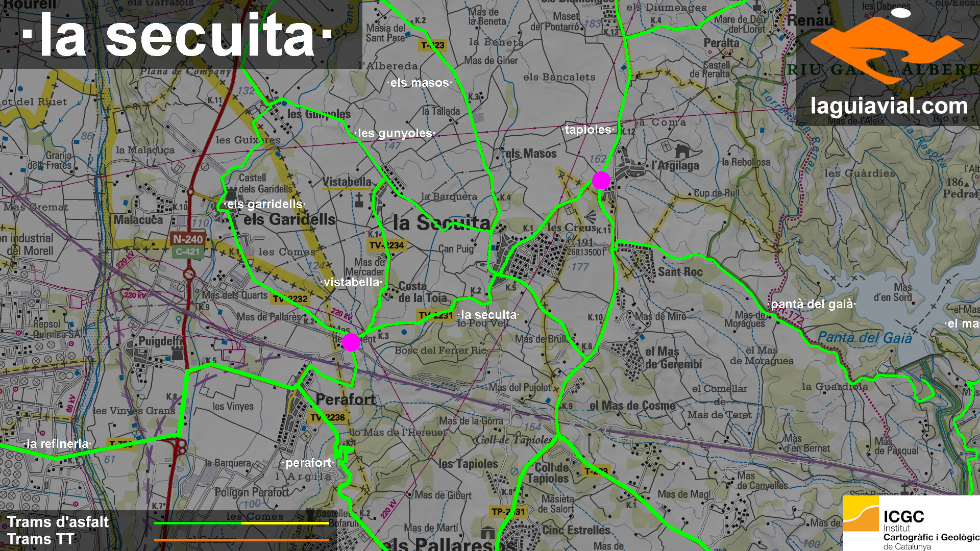Screen dimensions: 980x551
Task: Click the 'la Rebollosa' label
Action: (746, 162)
